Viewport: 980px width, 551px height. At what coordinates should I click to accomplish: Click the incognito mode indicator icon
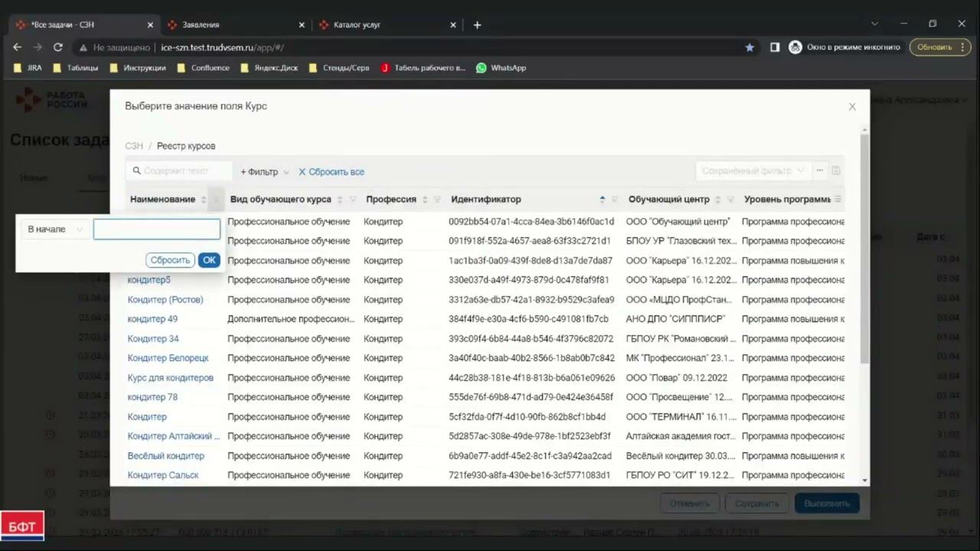click(795, 47)
